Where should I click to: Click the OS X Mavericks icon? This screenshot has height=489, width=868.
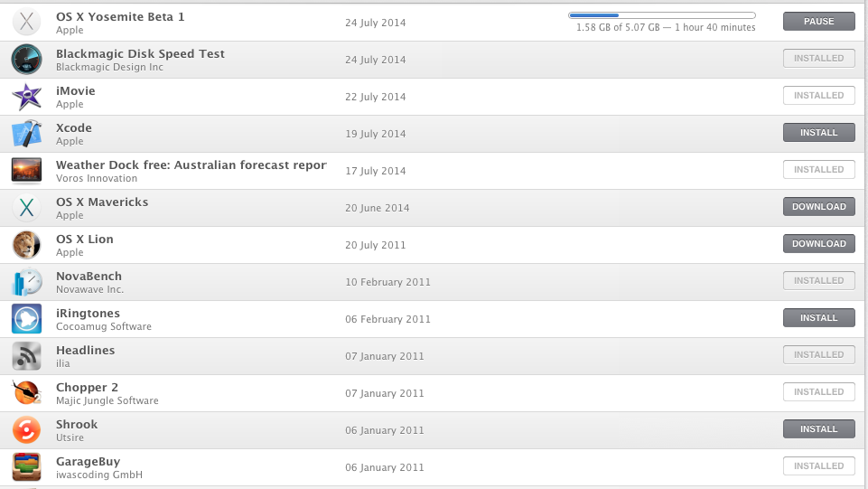click(x=26, y=208)
